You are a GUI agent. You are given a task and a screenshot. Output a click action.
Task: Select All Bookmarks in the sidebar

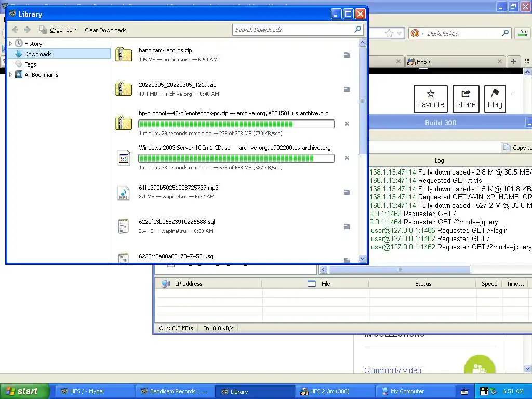coord(41,75)
